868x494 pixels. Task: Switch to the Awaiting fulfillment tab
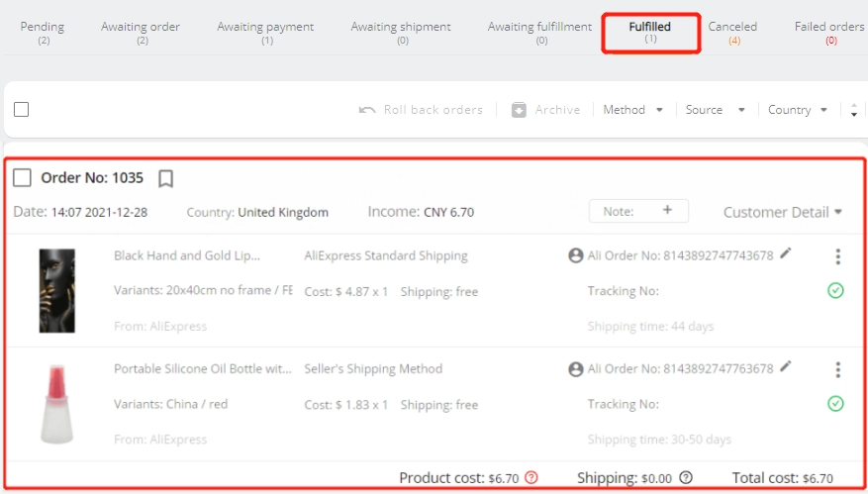coord(539,32)
